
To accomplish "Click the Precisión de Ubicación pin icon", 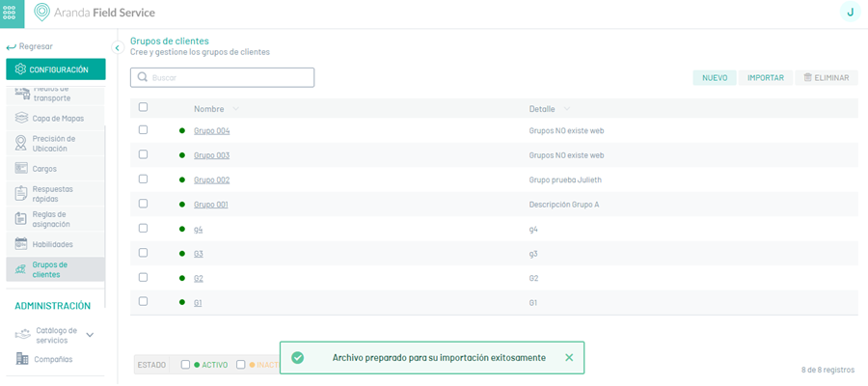I will [21, 144].
